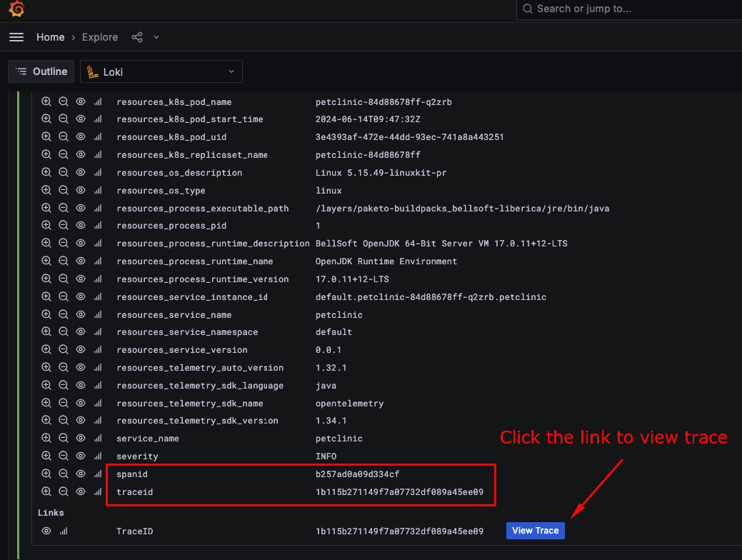Viewport: 742px width, 560px height.
Task: Click the Search or jump to field
Action: (x=628, y=9)
